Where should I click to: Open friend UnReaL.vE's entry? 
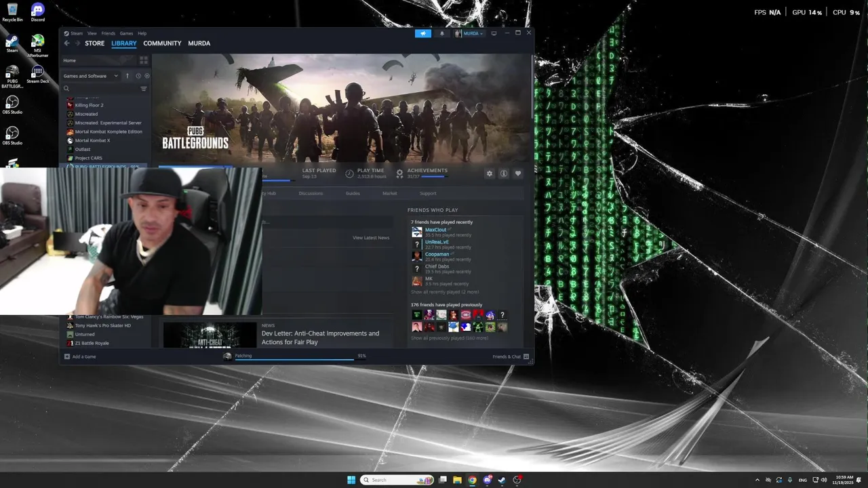click(441, 245)
